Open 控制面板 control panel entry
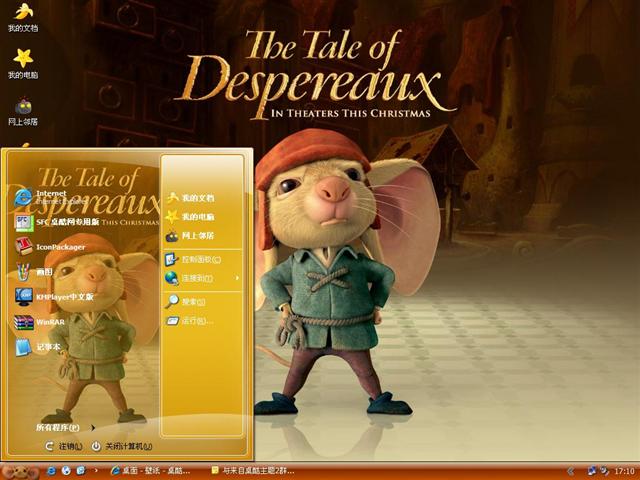The width and height of the screenshot is (640, 480). (193, 259)
